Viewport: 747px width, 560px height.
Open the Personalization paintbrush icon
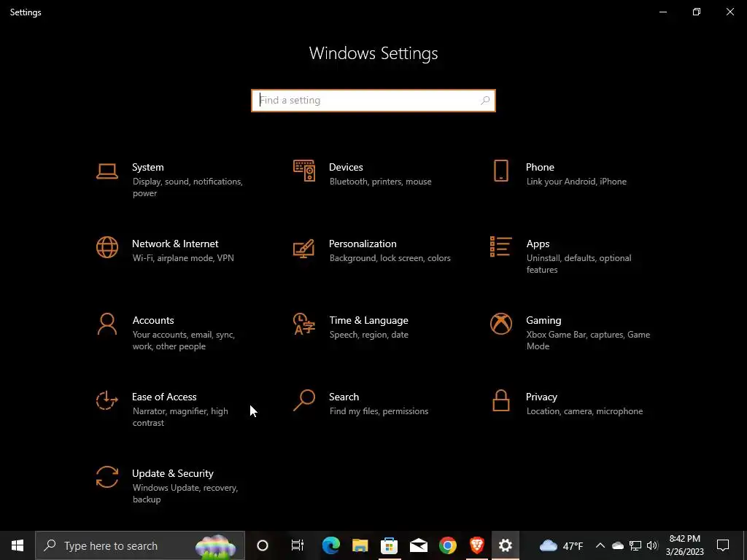(x=304, y=248)
